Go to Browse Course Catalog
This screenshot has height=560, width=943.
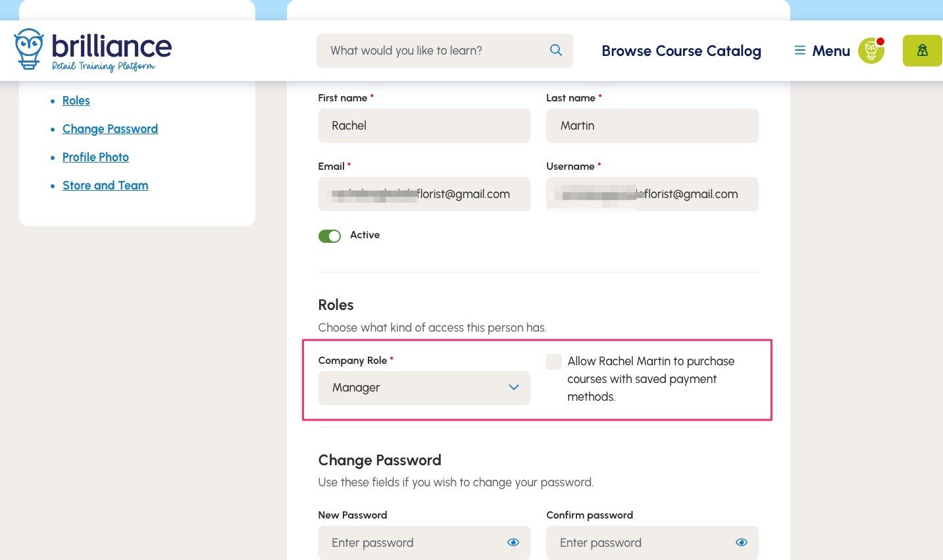[x=681, y=51]
